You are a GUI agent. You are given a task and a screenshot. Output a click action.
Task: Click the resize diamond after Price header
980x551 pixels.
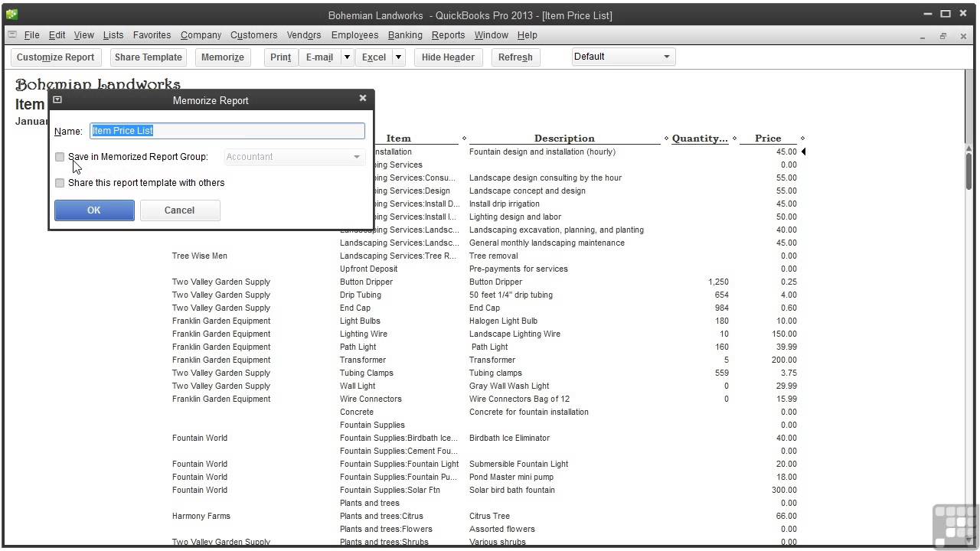tap(802, 139)
